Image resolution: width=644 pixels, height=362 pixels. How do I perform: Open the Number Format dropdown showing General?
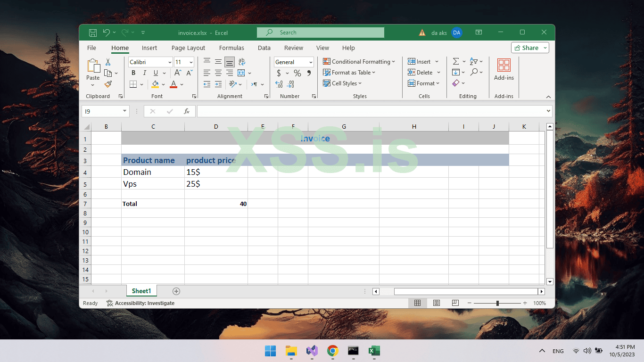(293, 62)
